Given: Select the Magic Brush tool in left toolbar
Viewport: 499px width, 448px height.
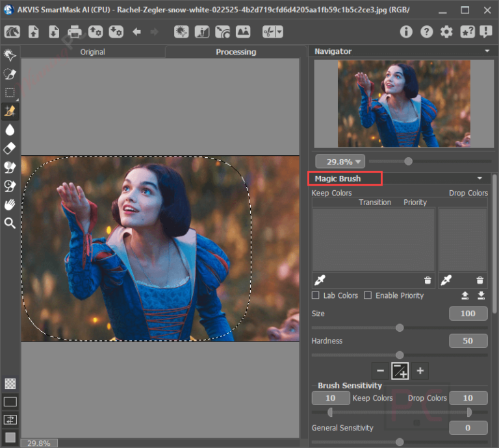Looking at the screenshot, I should pyautogui.click(x=10, y=111).
